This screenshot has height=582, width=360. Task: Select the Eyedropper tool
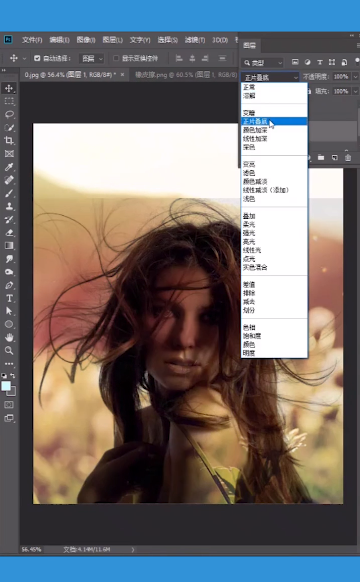point(9,167)
